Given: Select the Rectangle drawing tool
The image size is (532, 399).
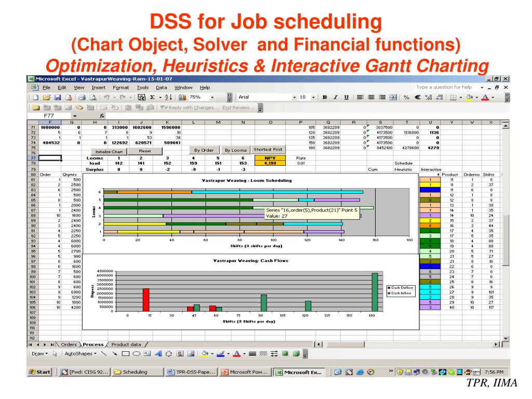Looking at the screenshot, I should click(x=126, y=353).
